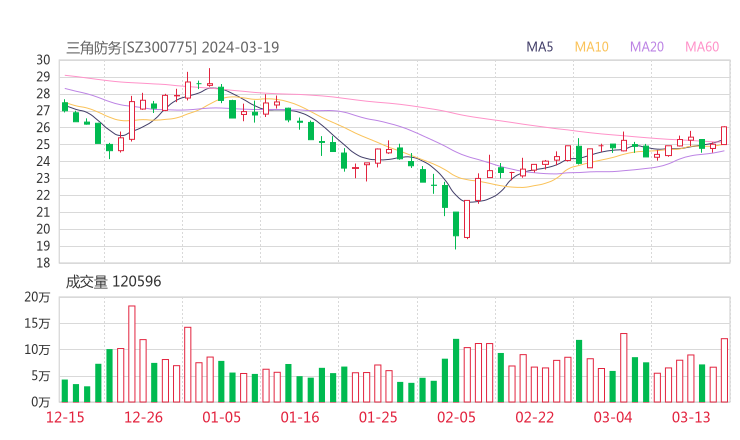Click the 12-15 date label
This screenshot has height=440, width=740.
pos(65,417)
